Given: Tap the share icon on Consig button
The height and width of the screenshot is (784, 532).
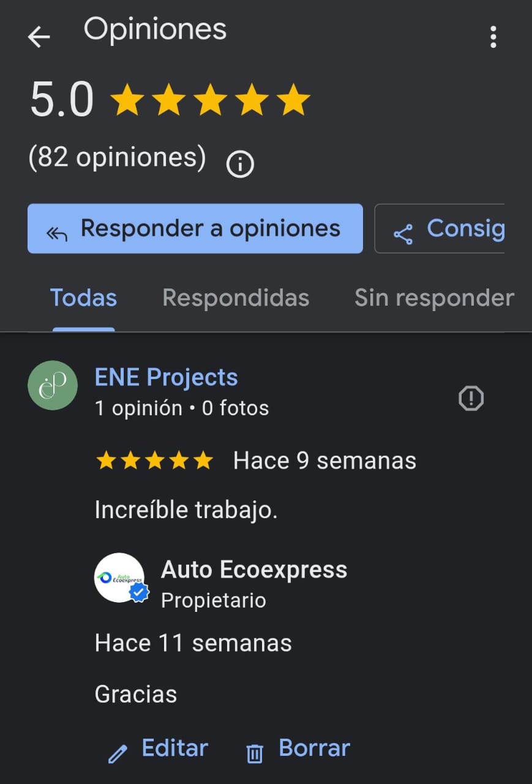Looking at the screenshot, I should (x=403, y=235).
